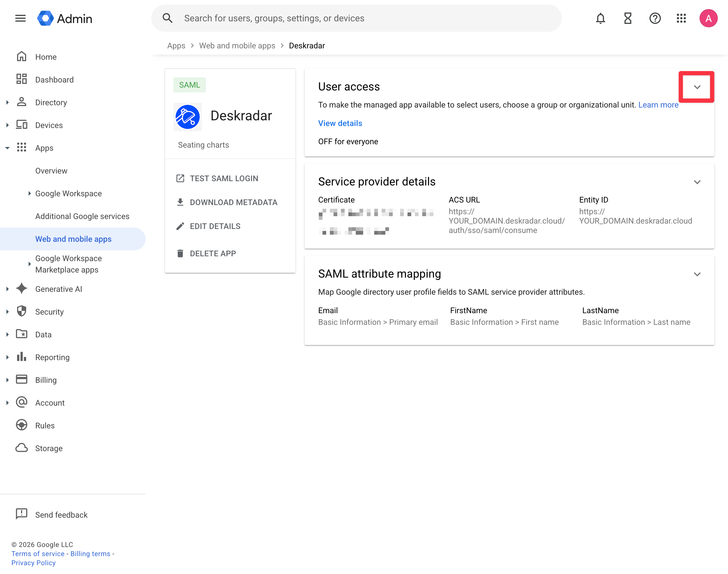Open the help question mark icon
The width and height of the screenshot is (728, 574).
655,18
